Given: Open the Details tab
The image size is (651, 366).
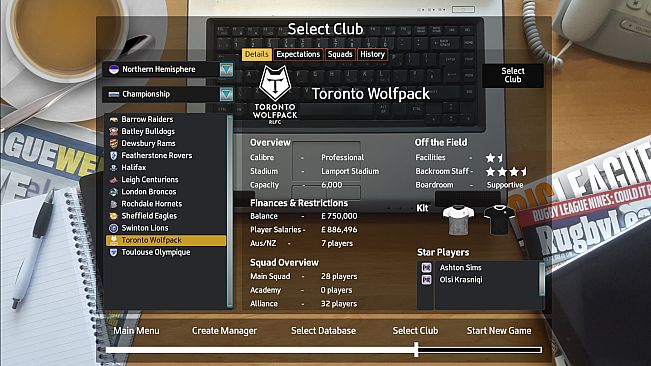Looking at the screenshot, I should (257, 54).
